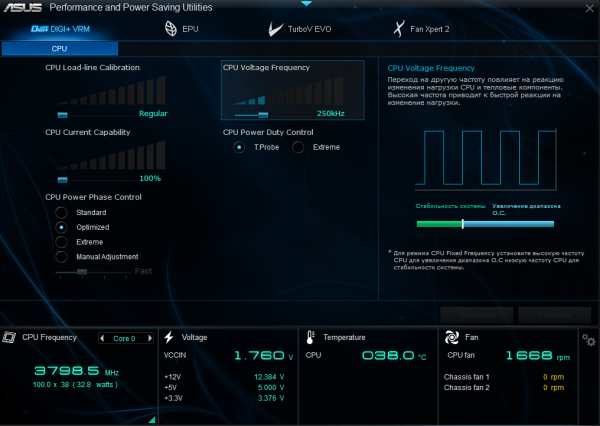Select Manual Adjustment phase control
Image resolution: width=600 pixels, height=426 pixels.
(61, 257)
